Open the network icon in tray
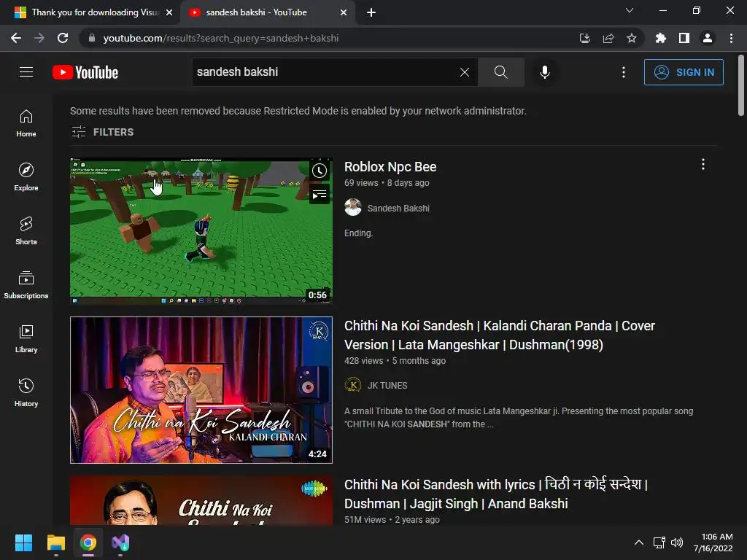 pos(659,542)
